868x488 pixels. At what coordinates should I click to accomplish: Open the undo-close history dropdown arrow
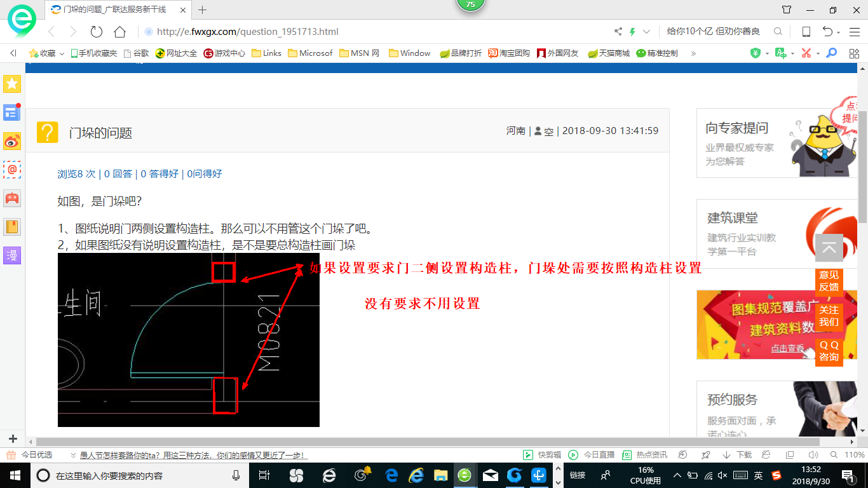click(x=839, y=32)
